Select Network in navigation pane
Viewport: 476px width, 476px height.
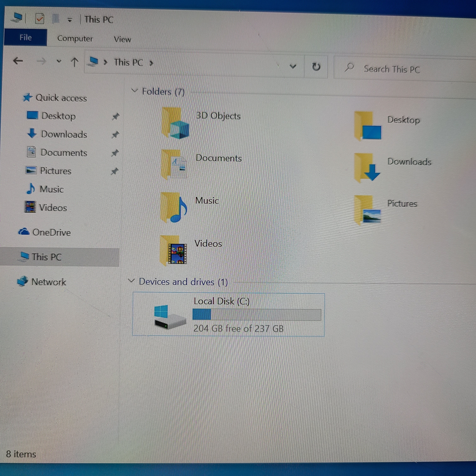point(48,282)
